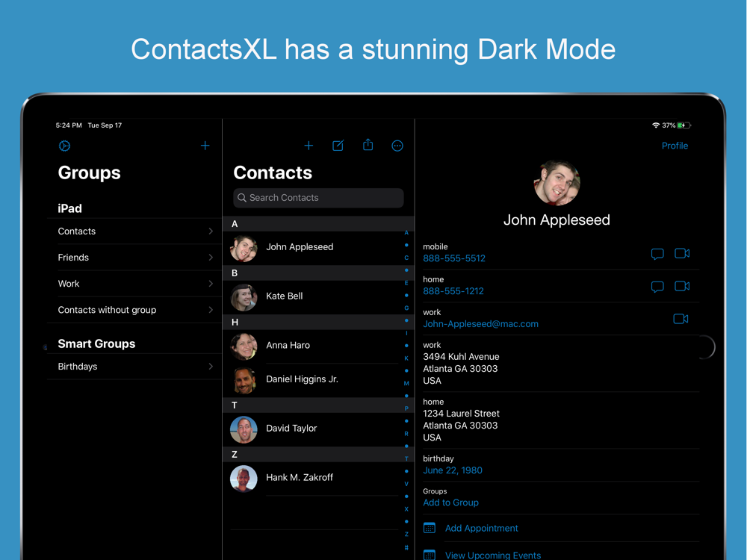Start video call to mobile number
Viewport: 747px width, 560px height.
pos(682,253)
